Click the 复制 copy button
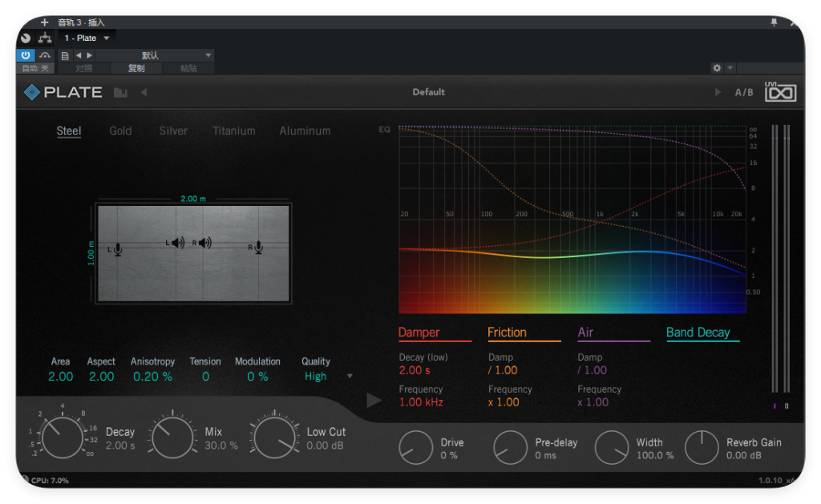Image resolution: width=821 pixels, height=504 pixels. (x=136, y=69)
